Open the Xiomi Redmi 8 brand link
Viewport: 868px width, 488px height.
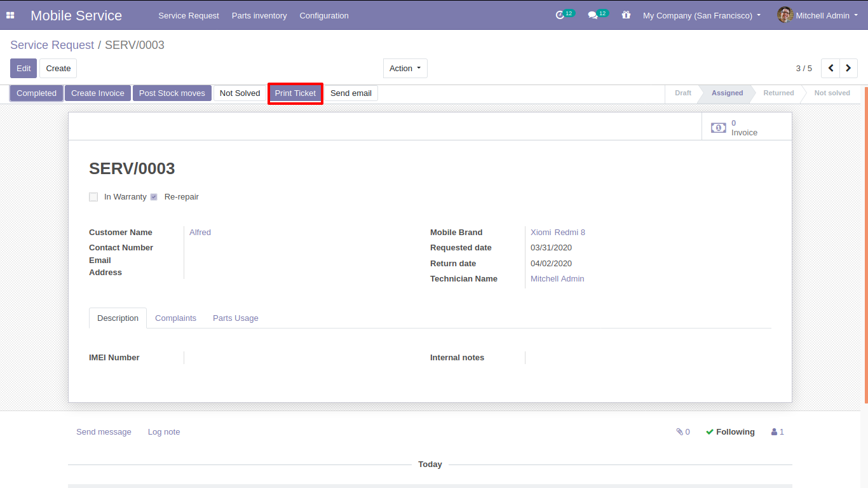(557, 232)
